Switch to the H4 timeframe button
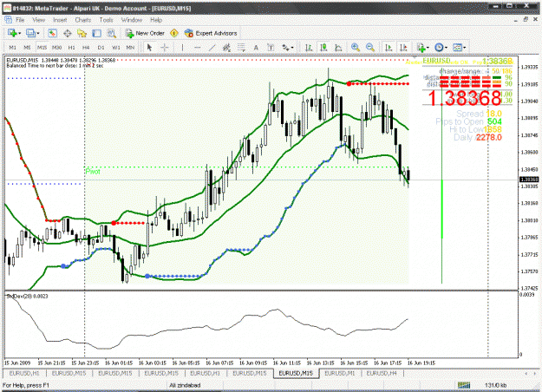 point(86,48)
